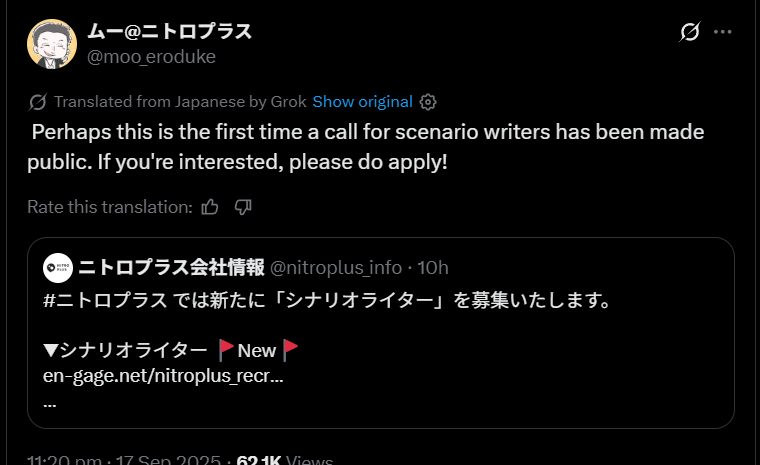Rate the translation with thumbs up
The height and width of the screenshot is (465, 760).
210,207
